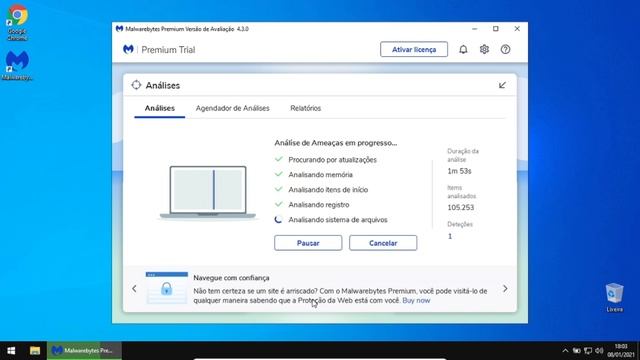Click the spinner beside Analisando sistema de arquivos
This screenshot has height=360, width=640.
click(x=279, y=220)
